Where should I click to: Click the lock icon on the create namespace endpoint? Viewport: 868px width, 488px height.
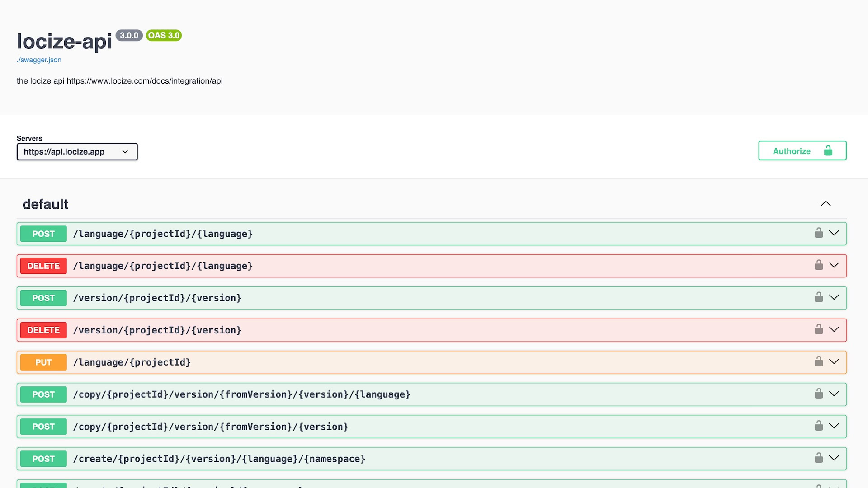pos(818,458)
